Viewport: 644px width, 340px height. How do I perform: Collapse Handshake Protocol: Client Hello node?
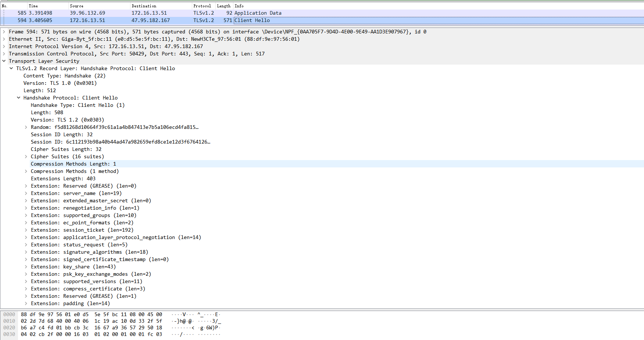[19, 98]
